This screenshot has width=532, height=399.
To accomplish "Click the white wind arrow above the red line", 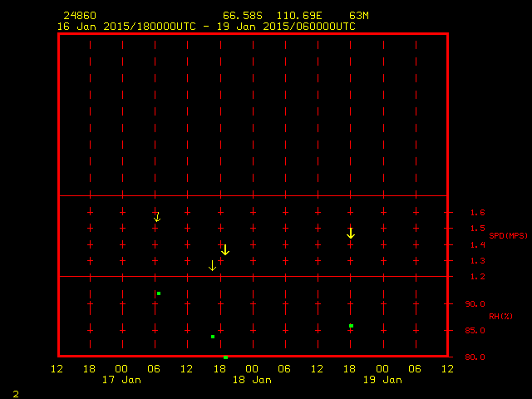I will point(212,265).
